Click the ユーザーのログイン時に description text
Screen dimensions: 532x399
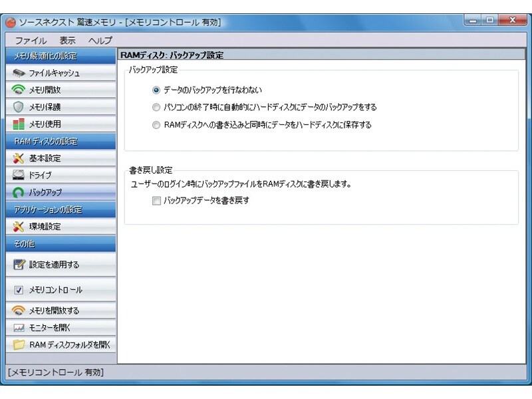[241, 184]
